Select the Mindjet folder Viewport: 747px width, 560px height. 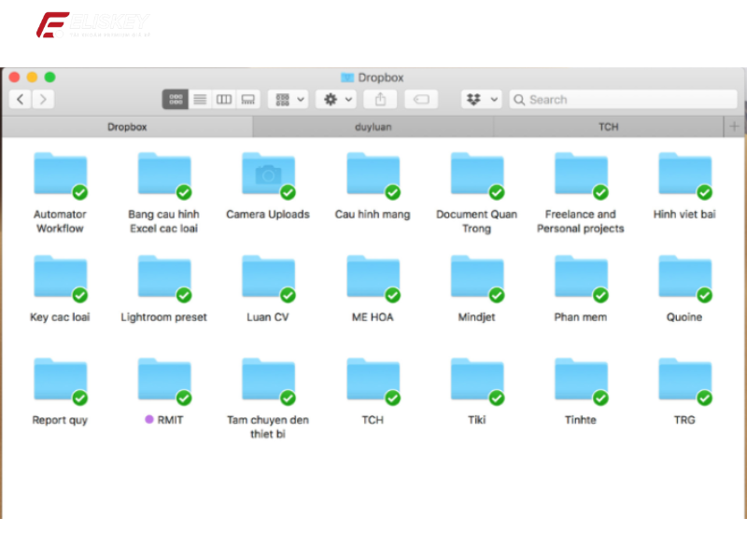pos(476,278)
